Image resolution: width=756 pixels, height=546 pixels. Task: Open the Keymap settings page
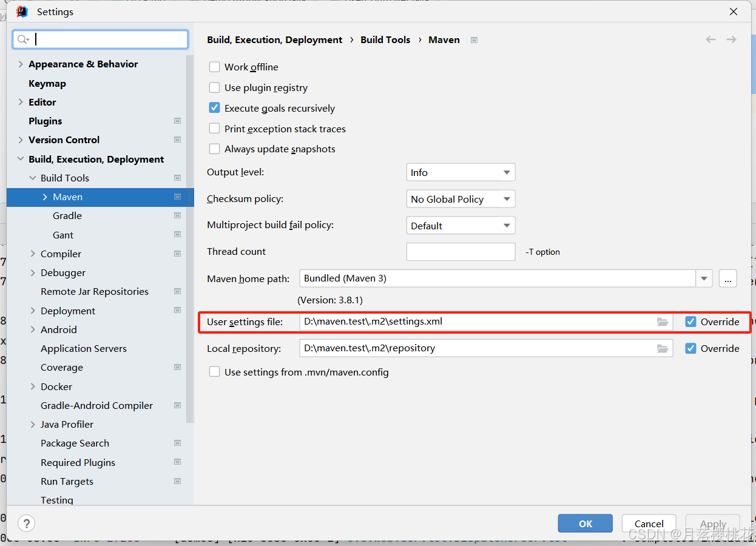tap(47, 83)
